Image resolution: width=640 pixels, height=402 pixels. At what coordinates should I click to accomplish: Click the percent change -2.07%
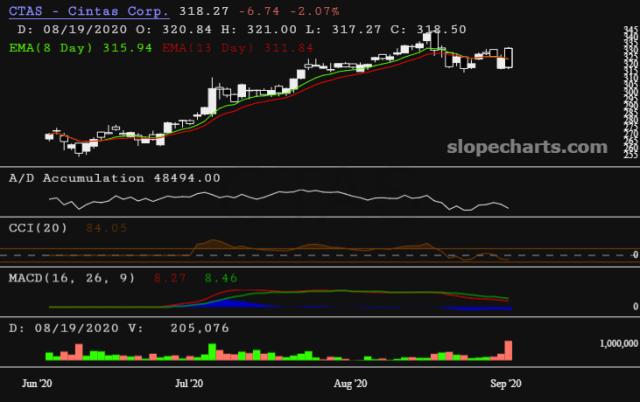coord(314,11)
